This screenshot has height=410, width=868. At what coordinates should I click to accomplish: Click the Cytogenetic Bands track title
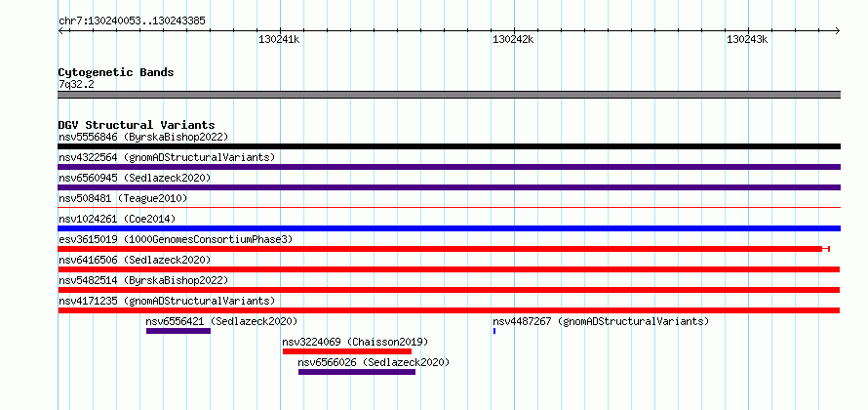point(116,72)
